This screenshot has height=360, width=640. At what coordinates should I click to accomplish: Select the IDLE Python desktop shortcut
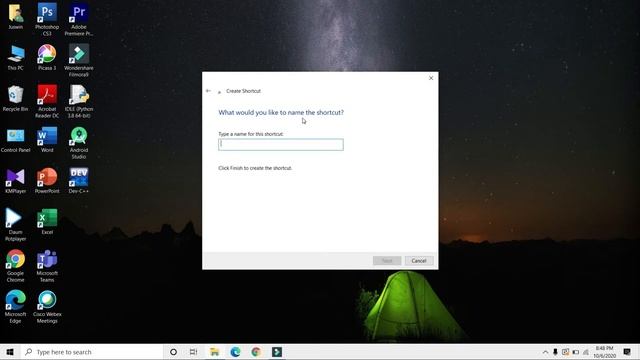79,101
